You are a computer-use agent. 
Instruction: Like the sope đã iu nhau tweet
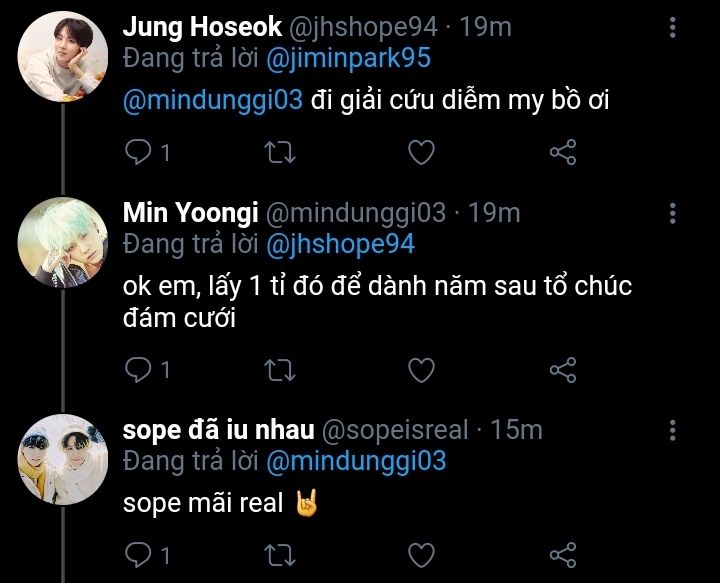[422, 554]
